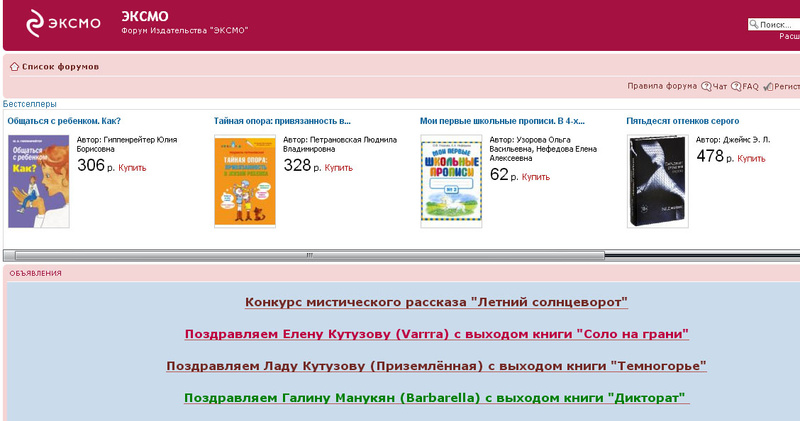Screen dimensions: 800x421
Task: Click subtitle Форум Издательства "ЭКСМО"
Action: pyautogui.click(x=184, y=31)
